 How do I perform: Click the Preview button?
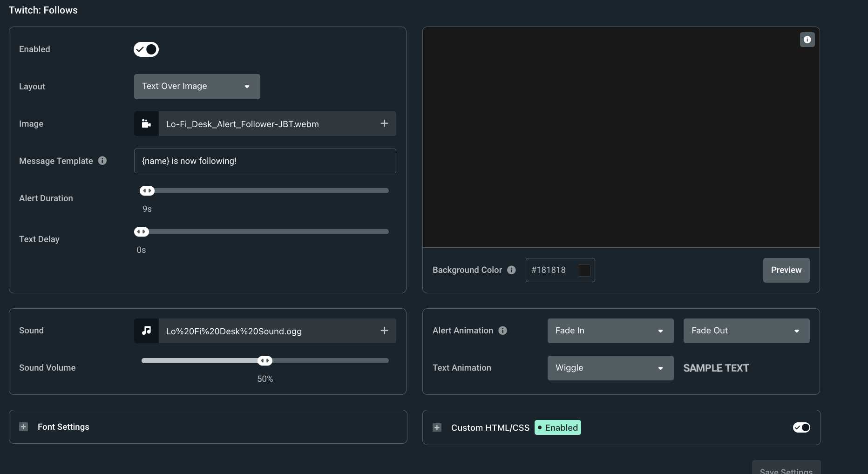point(786,270)
